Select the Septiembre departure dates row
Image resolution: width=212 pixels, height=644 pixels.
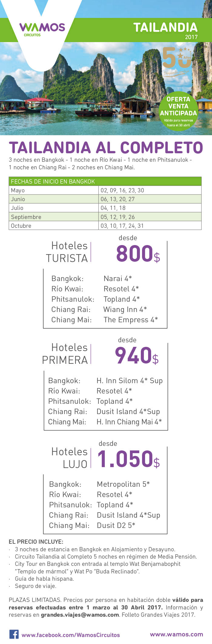point(105,217)
